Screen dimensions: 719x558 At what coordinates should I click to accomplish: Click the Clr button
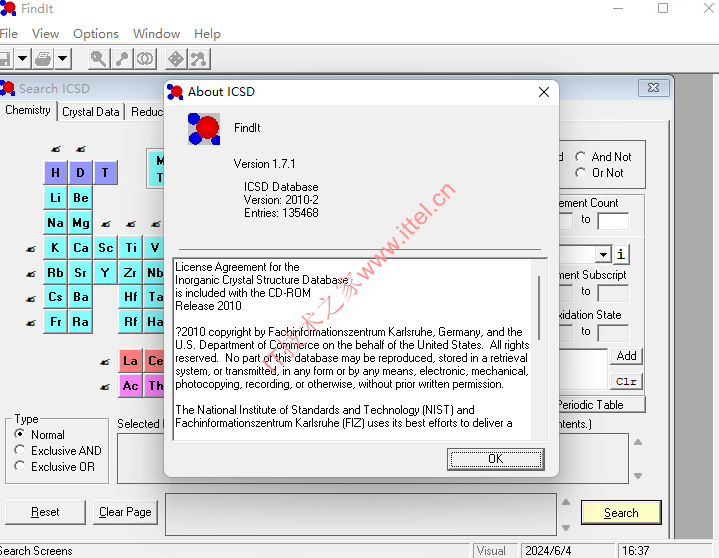pyautogui.click(x=626, y=381)
